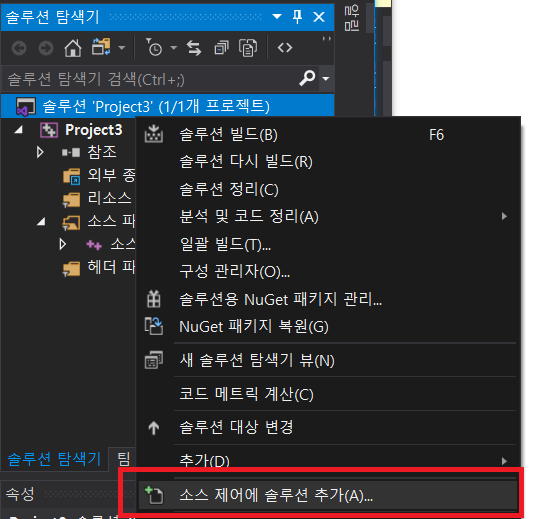The height and width of the screenshot is (519, 533).
Task: Select the Project3 project item
Action: (93, 130)
